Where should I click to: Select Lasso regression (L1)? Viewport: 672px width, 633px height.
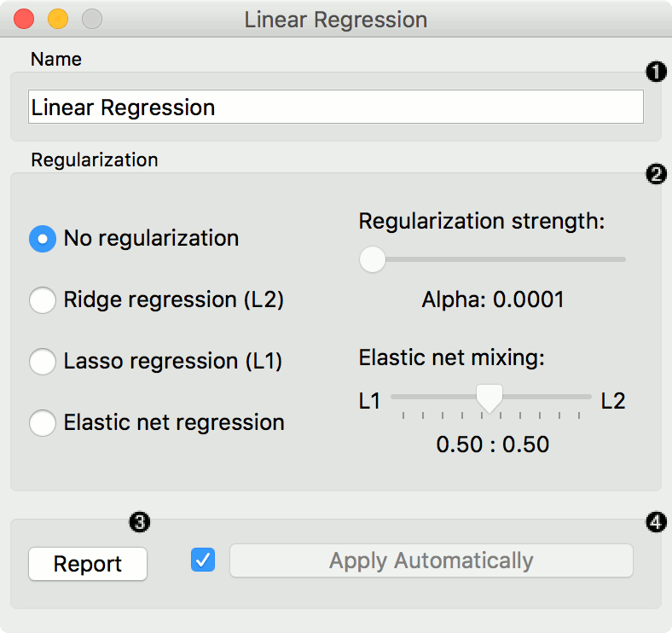pos(43,362)
